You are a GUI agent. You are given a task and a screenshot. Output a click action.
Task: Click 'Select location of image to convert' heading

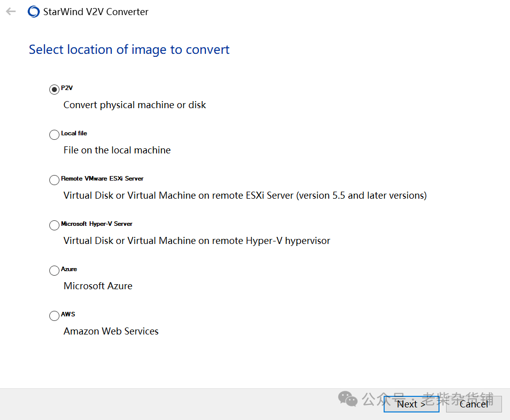coord(129,50)
